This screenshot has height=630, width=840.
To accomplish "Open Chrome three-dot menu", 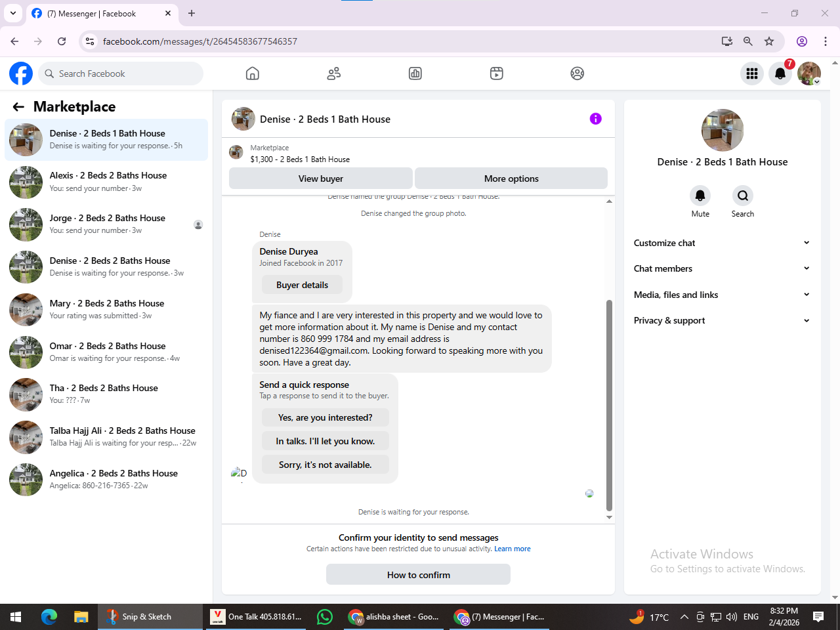I will coord(826,41).
